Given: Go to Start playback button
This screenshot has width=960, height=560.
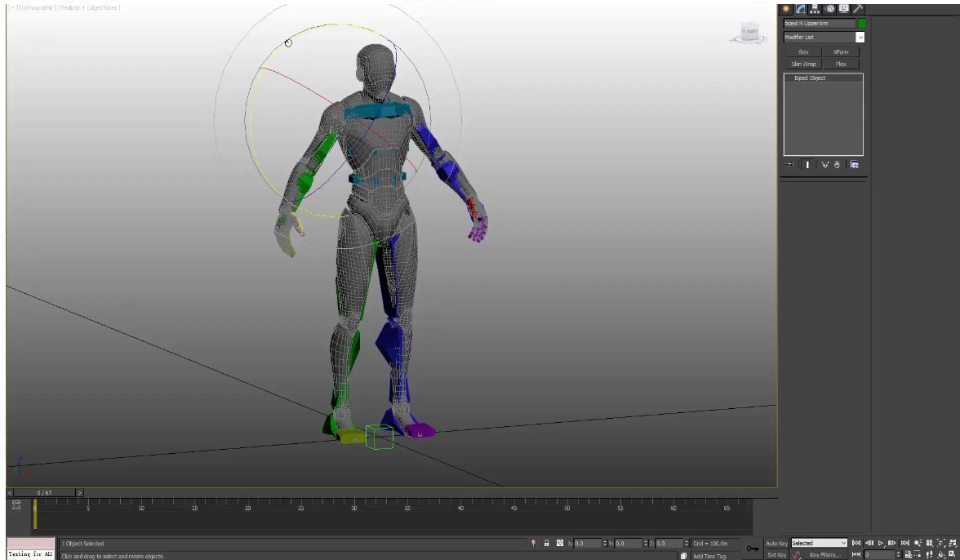Looking at the screenshot, I should (x=856, y=543).
